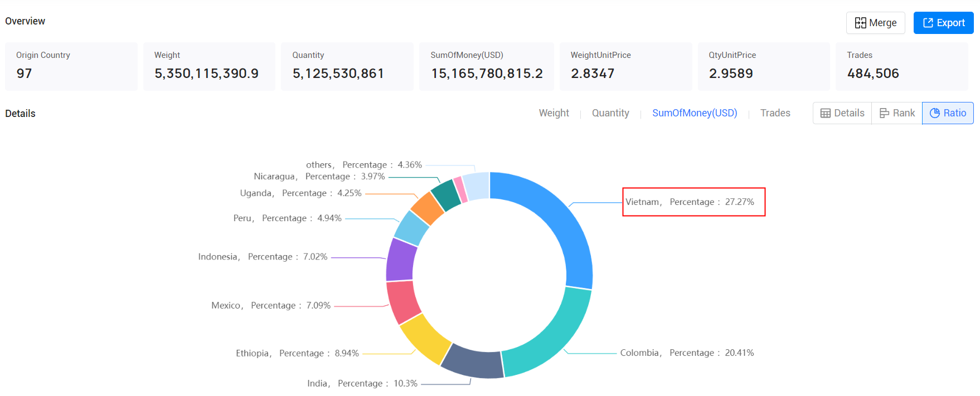Switch metric to Weight
This screenshot has height=396, width=980.
coord(554,113)
